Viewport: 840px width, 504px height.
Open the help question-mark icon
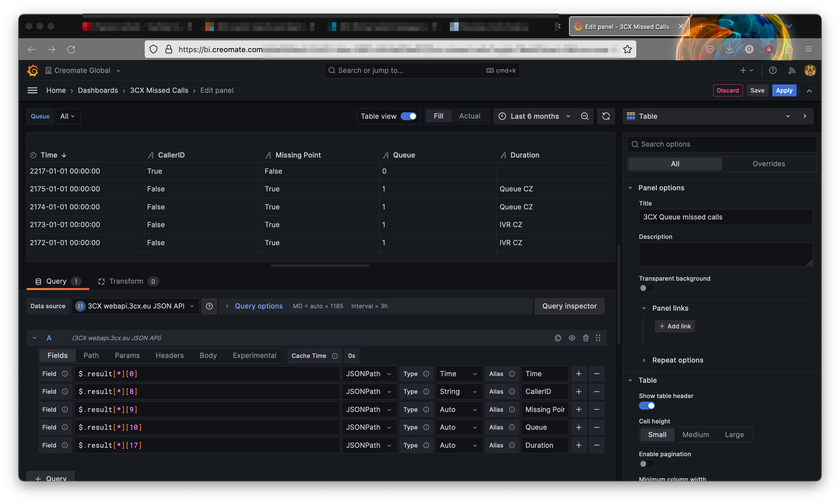pyautogui.click(x=772, y=70)
